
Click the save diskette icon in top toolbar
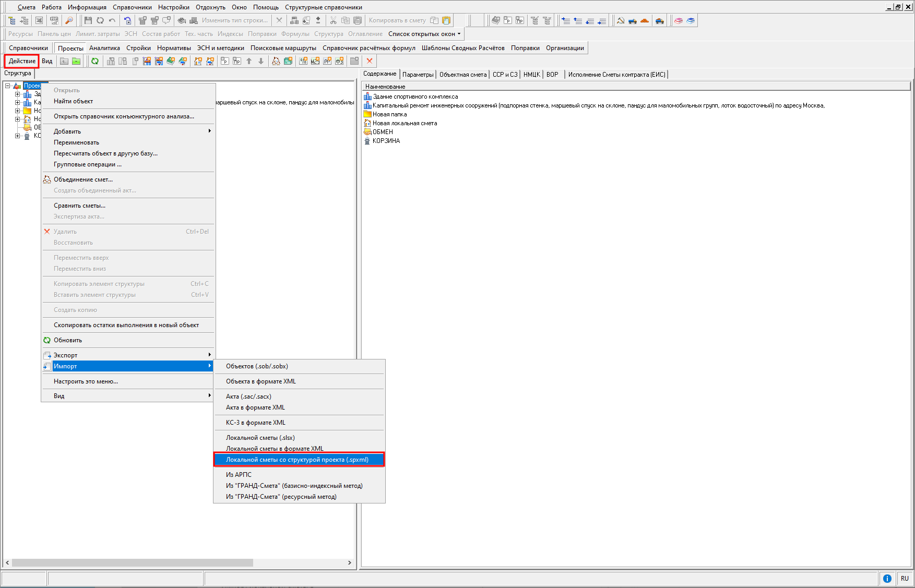click(x=88, y=20)
